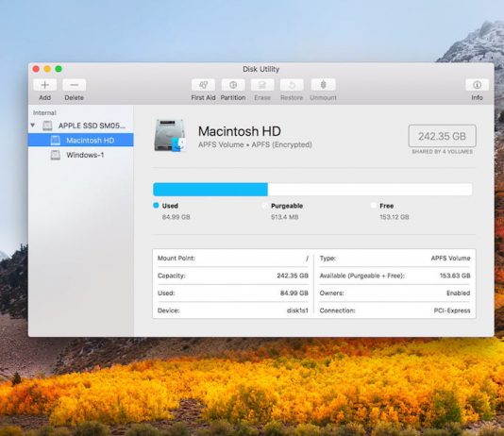Select Macintosh HD volume in sidebar
This screenshot has width=504, height=436.
pos(80,140)
